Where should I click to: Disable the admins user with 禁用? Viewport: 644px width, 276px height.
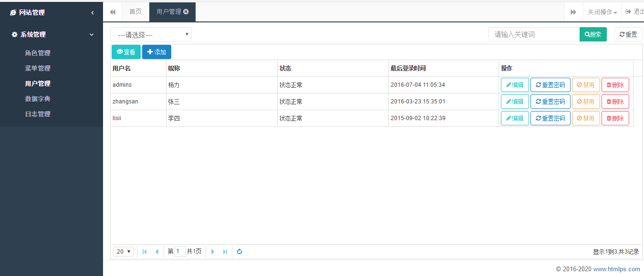pyautogui.click(x=586, y=85)
